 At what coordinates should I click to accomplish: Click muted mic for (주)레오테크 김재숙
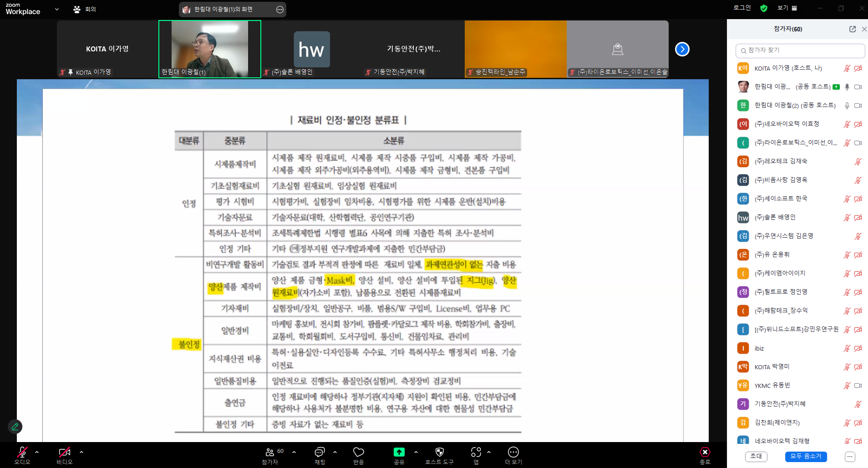858,162
